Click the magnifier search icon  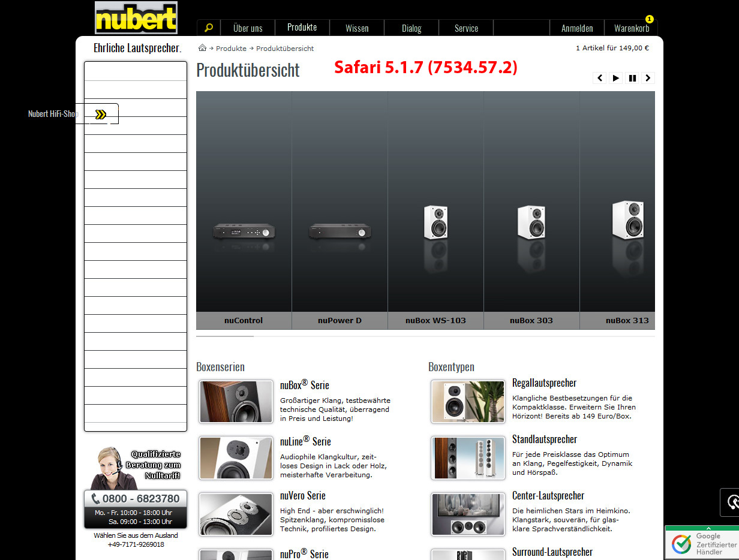coord(209,28)
